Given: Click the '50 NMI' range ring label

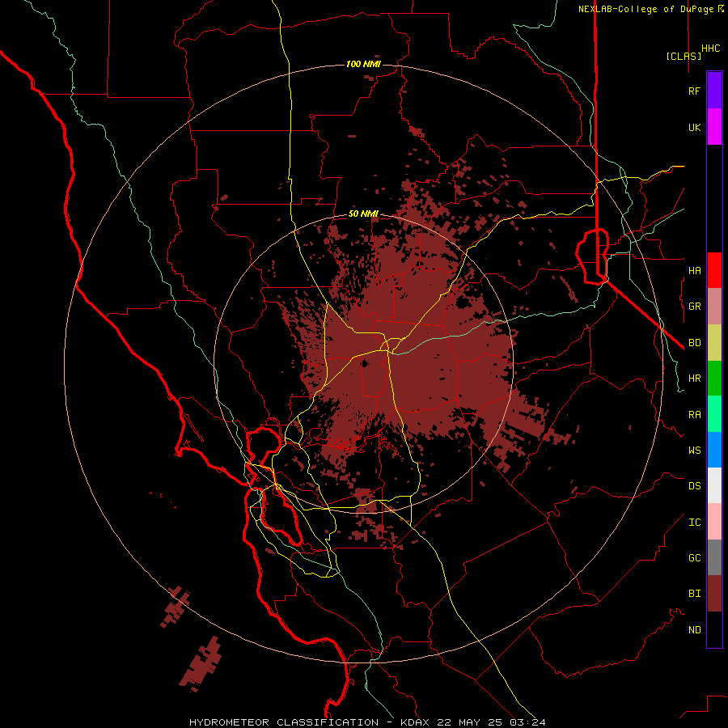Looking at the screenshot, I should pyautogui.click(x=363, y=214).
